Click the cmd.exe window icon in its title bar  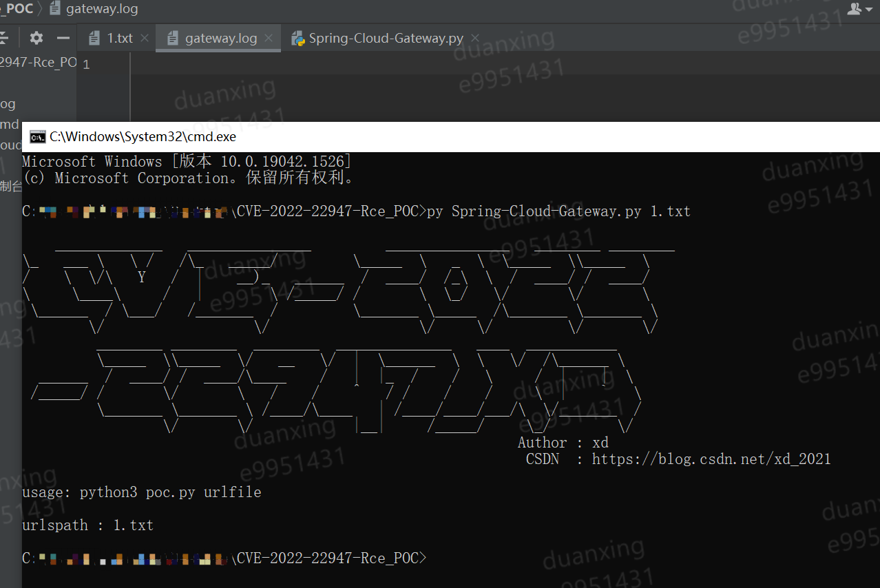click(x=37, y=137)
